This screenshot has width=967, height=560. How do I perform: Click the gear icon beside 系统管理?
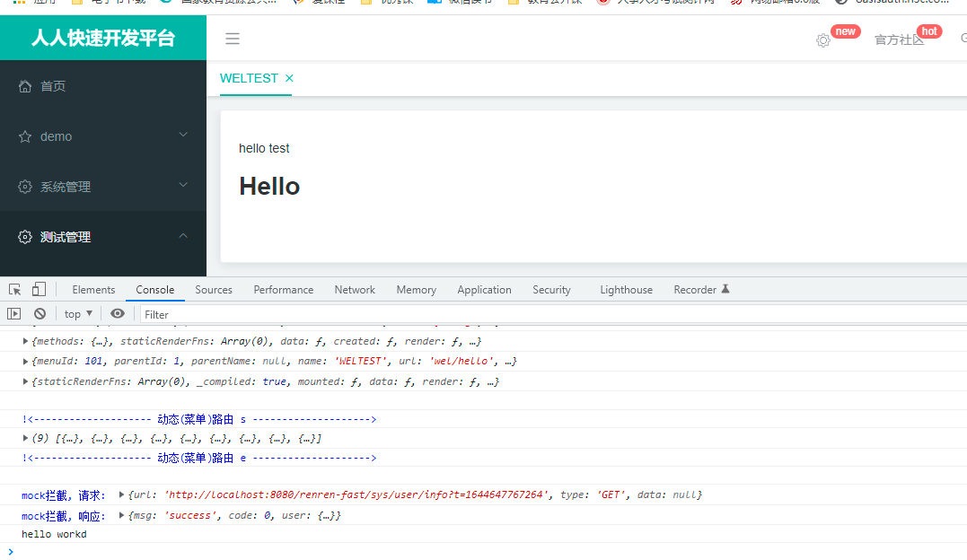tap(24, 187)
